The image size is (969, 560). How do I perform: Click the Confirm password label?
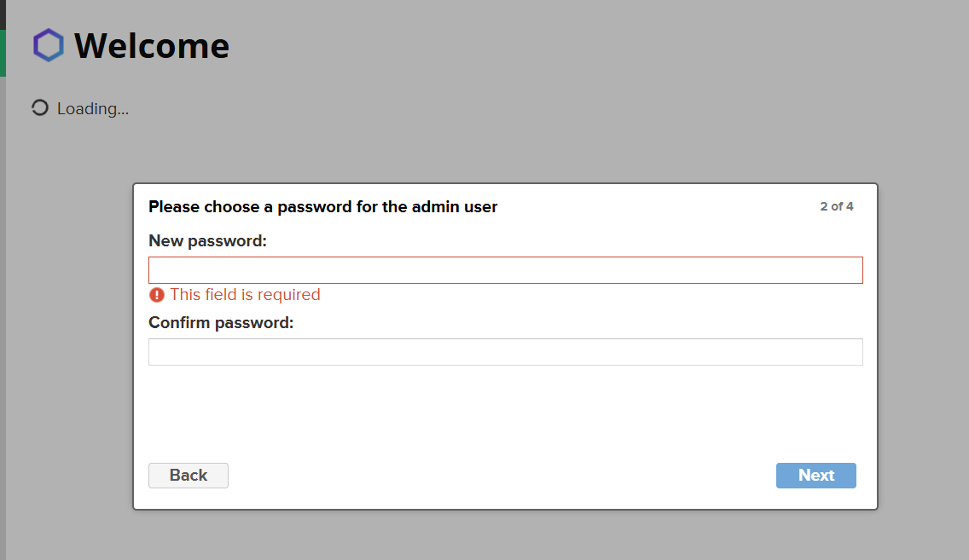(x=221, y=322)
